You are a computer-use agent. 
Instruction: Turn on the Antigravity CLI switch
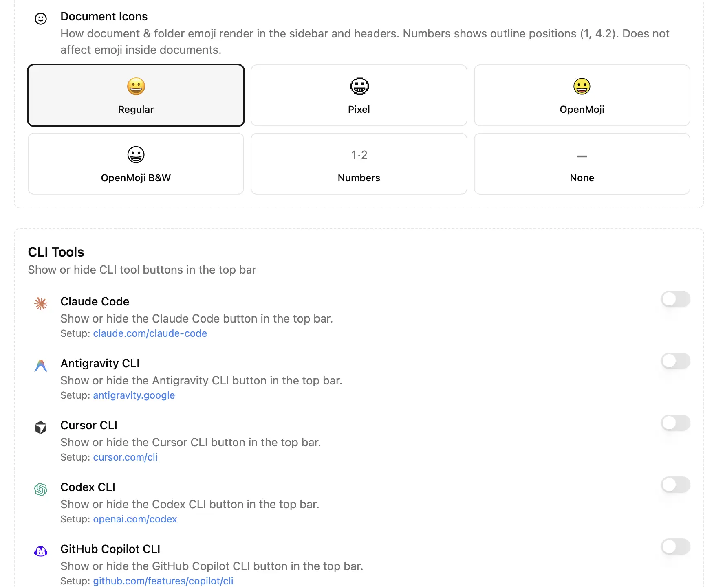click(x=675, y=361)
